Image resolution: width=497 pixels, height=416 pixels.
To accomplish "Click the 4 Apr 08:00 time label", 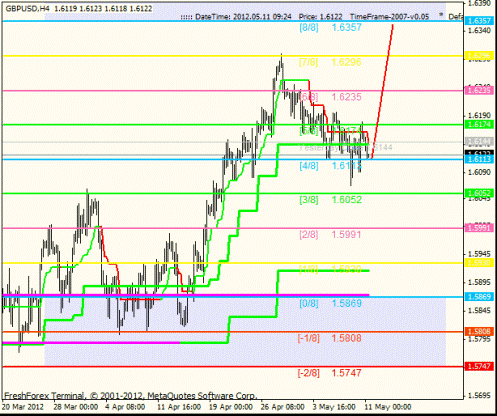I will click(x=125, y=407).
